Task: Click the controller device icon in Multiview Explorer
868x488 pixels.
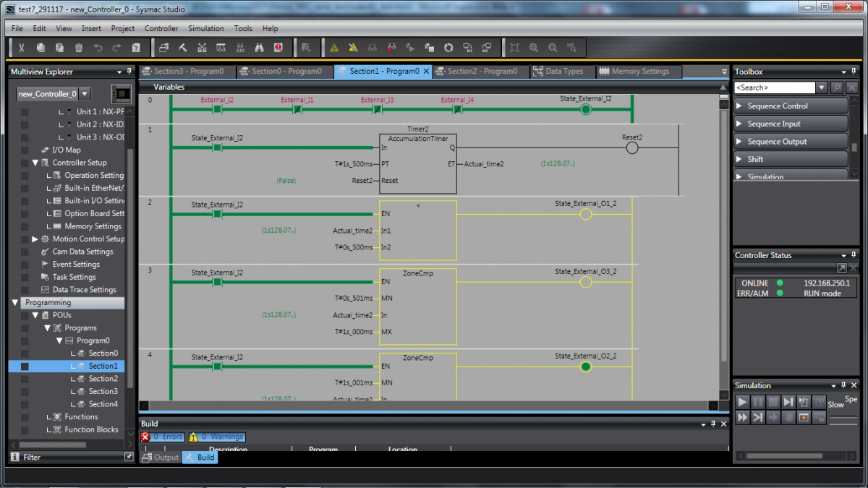Action: click(122, 94)
